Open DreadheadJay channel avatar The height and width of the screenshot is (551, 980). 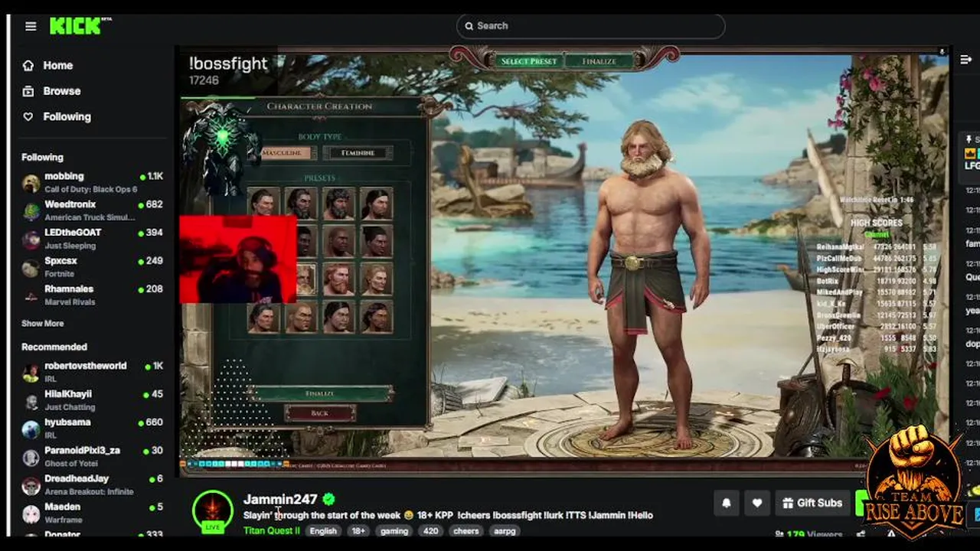31,486
